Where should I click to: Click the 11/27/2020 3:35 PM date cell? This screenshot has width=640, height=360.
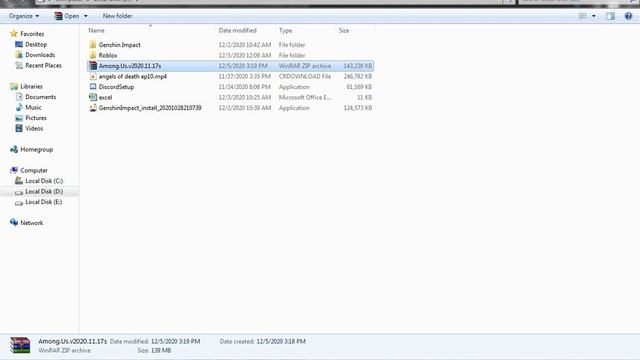click(244, 76)
